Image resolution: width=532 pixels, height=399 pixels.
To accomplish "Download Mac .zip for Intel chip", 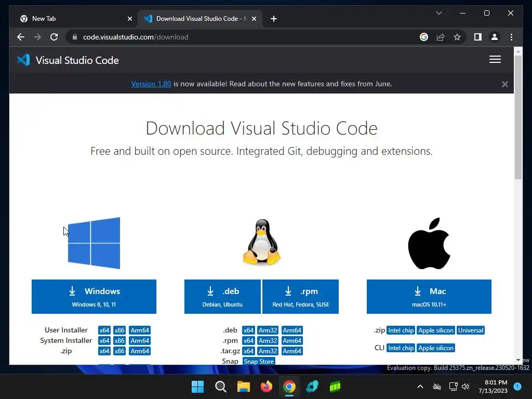I will point(401,330).
